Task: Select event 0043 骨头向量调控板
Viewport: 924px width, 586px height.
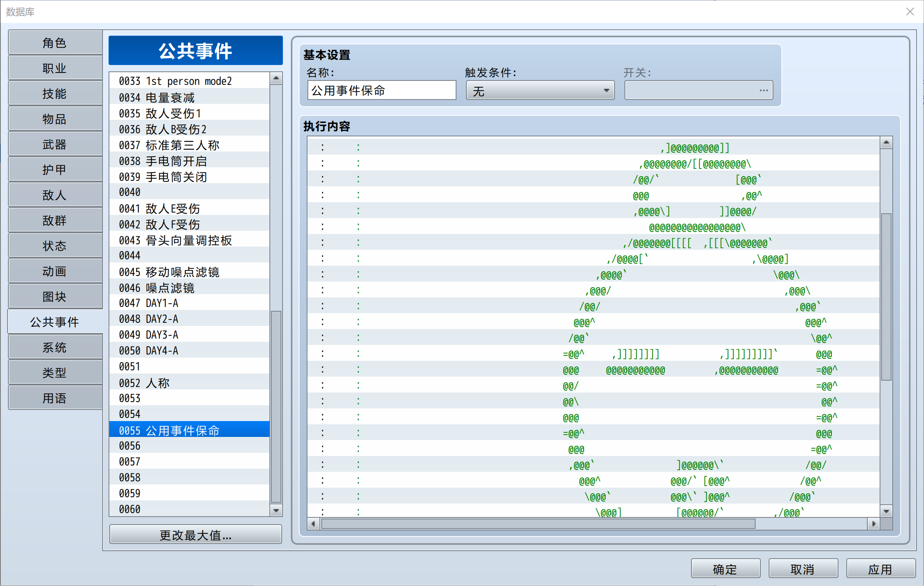Action: tap(189, 239)
